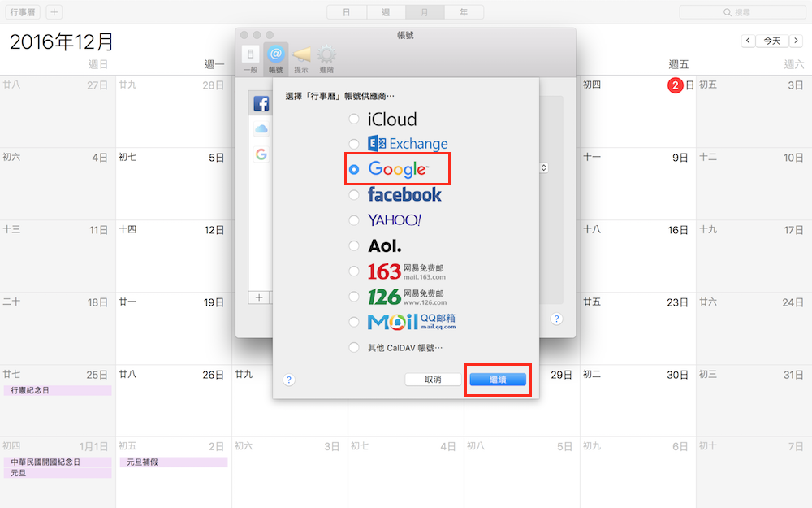Open the 元旦補假 event
Image resolution: width=812 pixels, height=508 pixels.
(174, 462)
